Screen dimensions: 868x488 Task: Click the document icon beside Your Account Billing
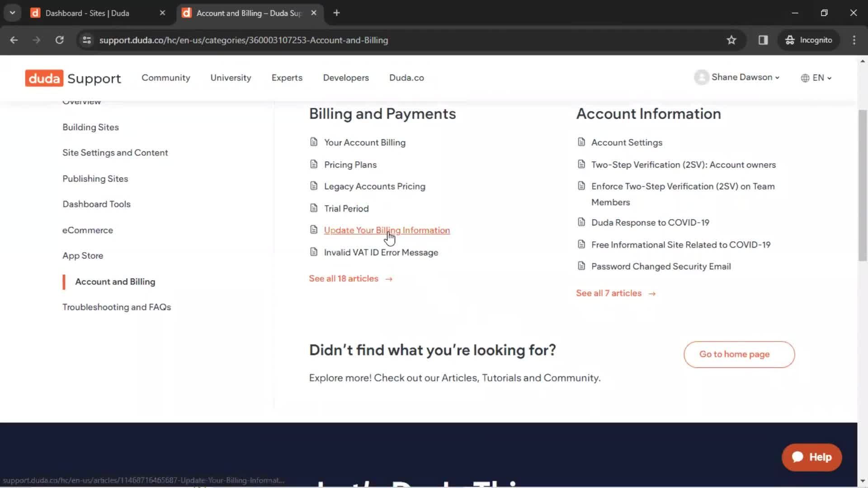click(314, 142)
